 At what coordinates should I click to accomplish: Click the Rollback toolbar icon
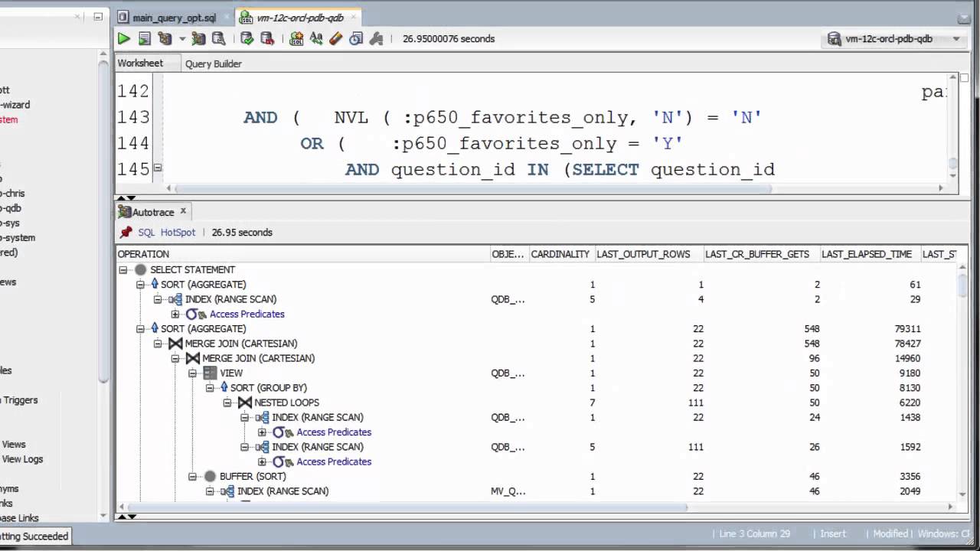pyautogui.click(x=267, y=38)
